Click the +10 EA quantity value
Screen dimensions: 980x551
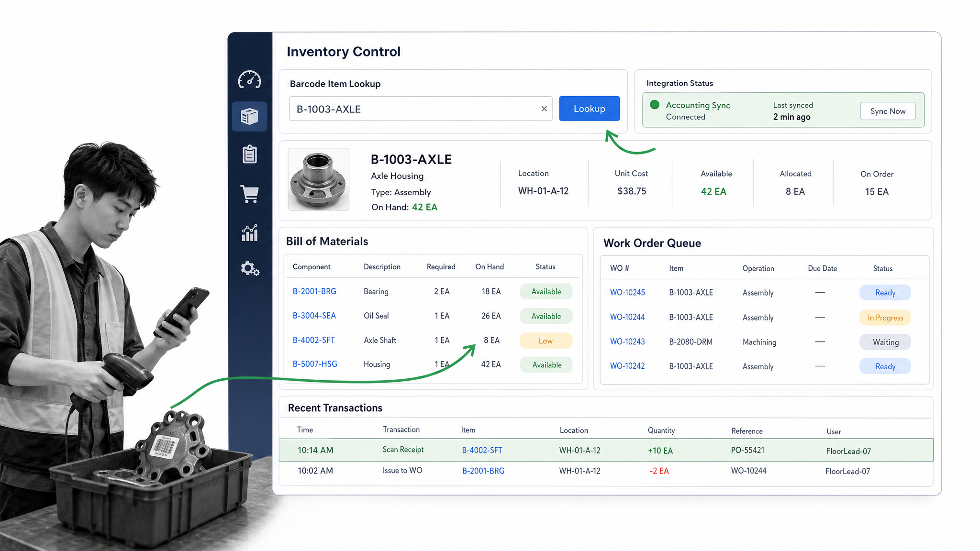(660, 451)
